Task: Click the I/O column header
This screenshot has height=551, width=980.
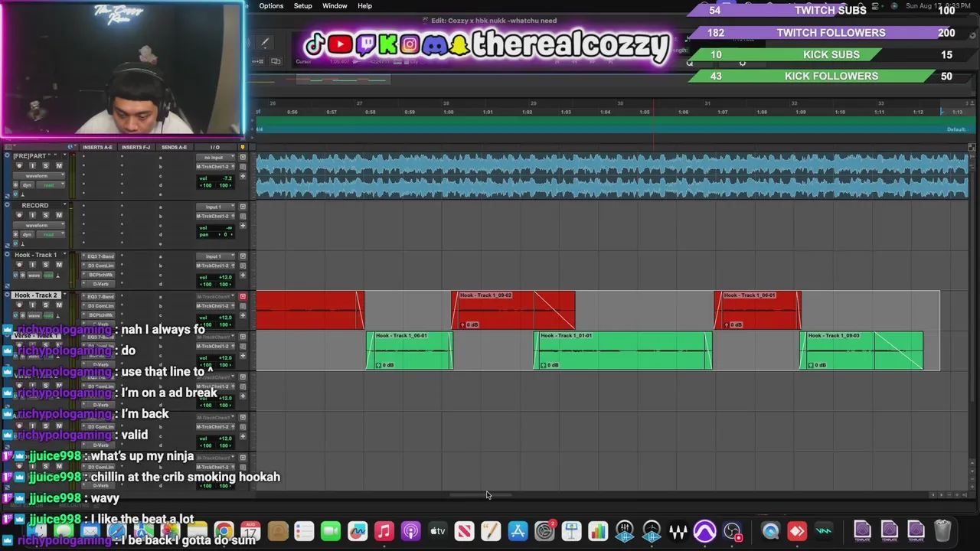Action: tap(215, 147)
